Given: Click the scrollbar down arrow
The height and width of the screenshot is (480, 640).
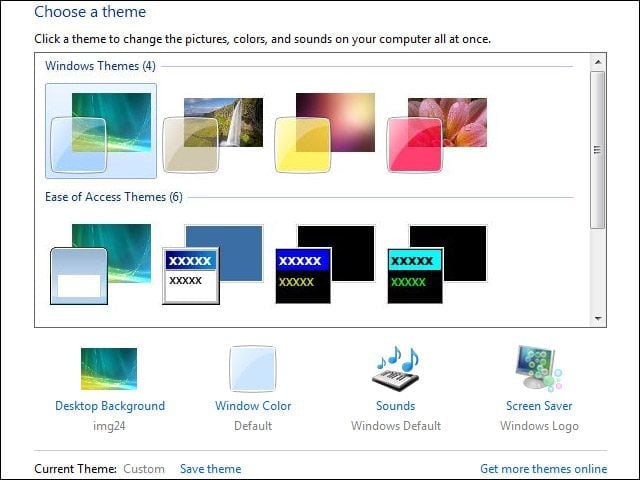Looking at the screenshot, I should (x=598, y=318).
